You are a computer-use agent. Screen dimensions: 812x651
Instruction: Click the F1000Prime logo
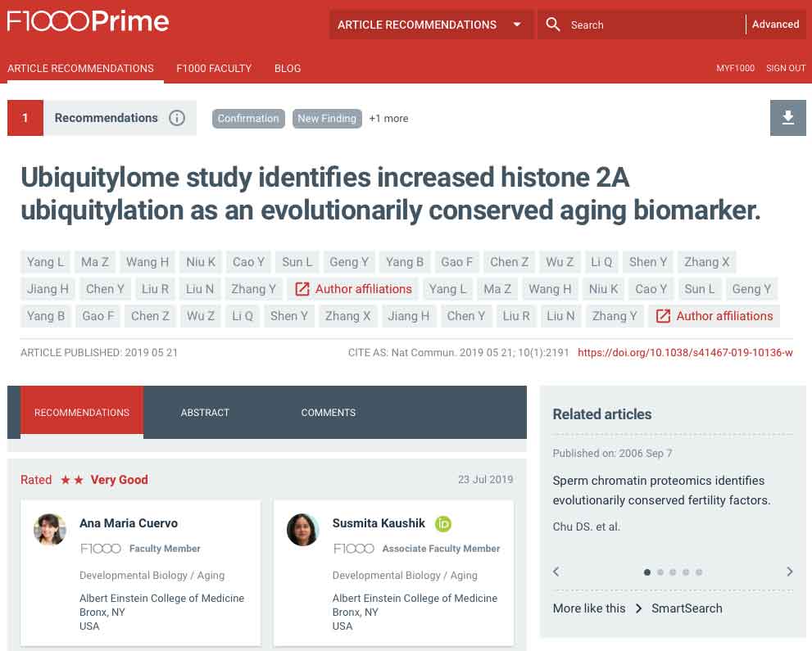tap(88, 22)
